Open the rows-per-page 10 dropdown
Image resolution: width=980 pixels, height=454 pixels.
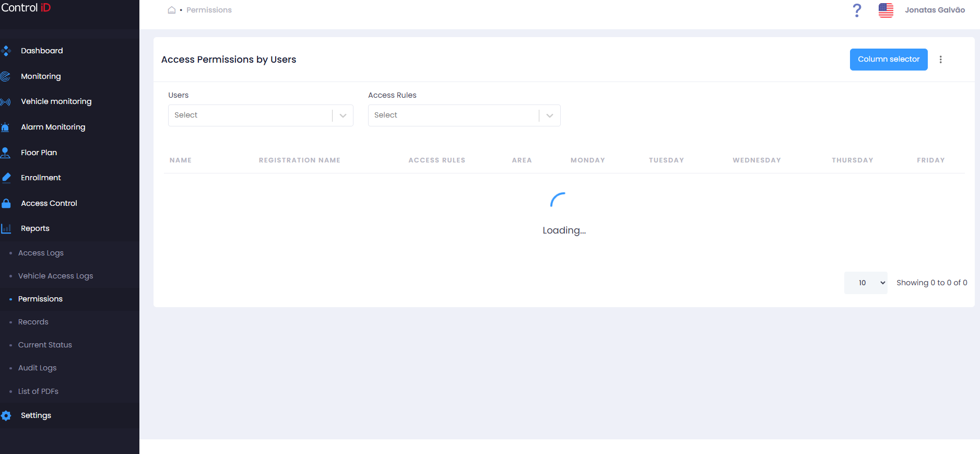pyautogui.click(x=866, y=283)
